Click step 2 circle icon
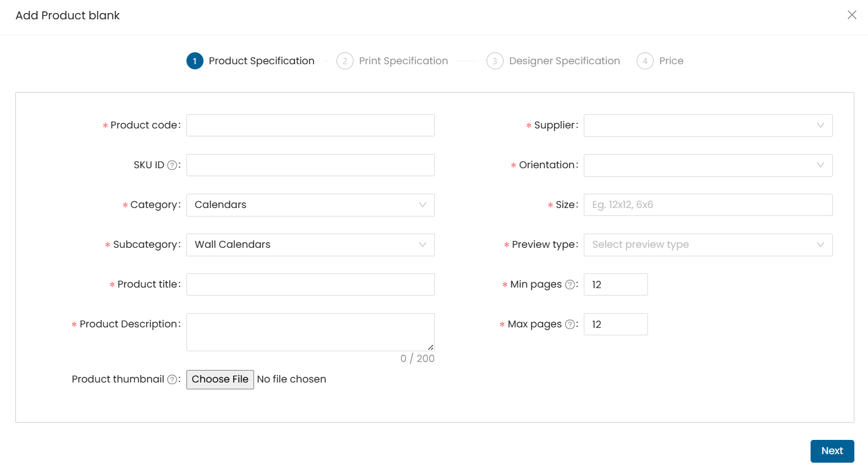 (x=345, y=61)
